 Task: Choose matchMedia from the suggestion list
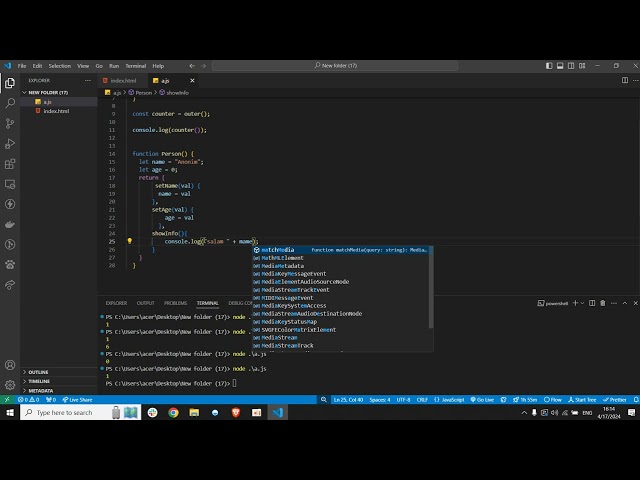[340, 250]
